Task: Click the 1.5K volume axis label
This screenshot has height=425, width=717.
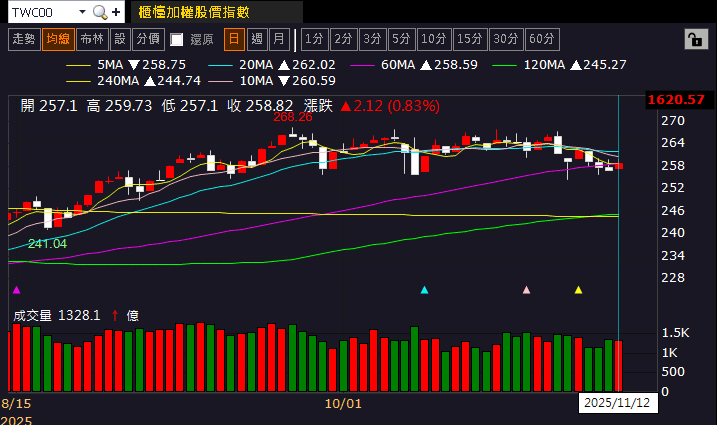Action: click(x=675, y=333)
